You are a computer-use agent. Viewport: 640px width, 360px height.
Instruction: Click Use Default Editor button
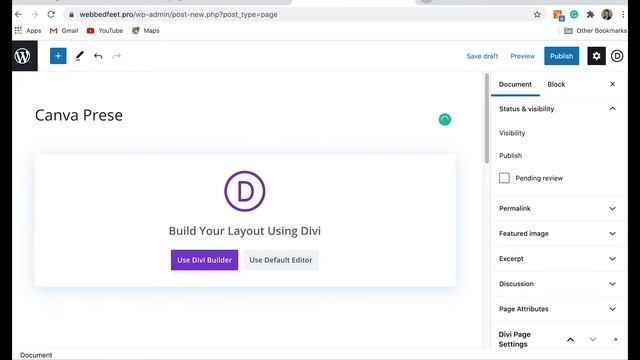(x=281, y=260)
